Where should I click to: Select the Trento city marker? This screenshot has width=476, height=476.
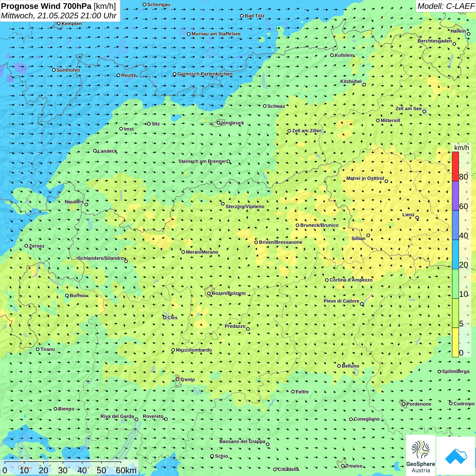point(177,379)
